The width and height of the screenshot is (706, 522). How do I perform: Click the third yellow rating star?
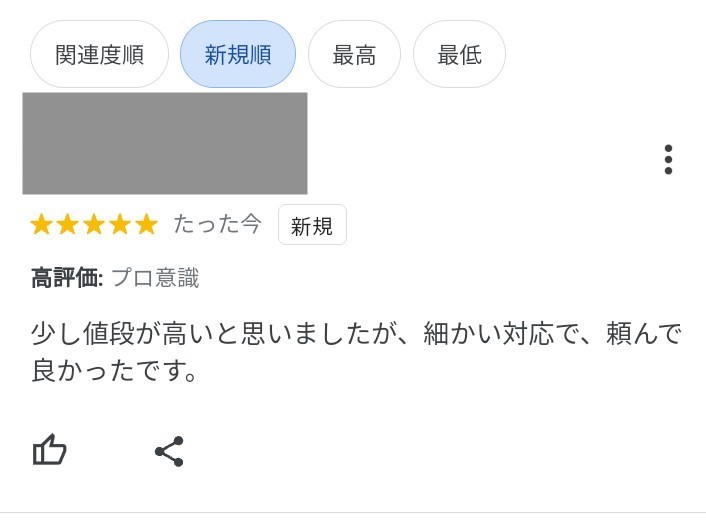[x=94, y=224]
